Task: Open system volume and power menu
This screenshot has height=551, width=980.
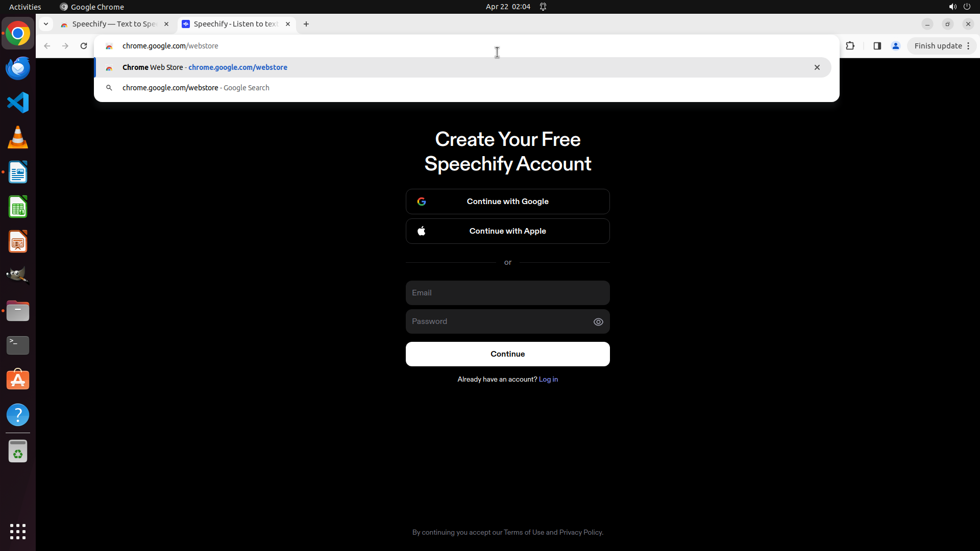Action: point(959,7)
